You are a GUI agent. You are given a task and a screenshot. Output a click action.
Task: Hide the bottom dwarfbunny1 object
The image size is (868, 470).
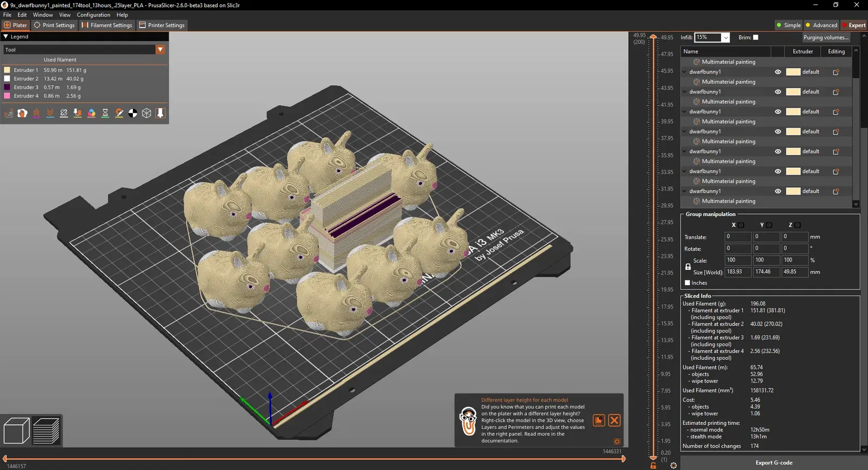[x=778, y=191]
